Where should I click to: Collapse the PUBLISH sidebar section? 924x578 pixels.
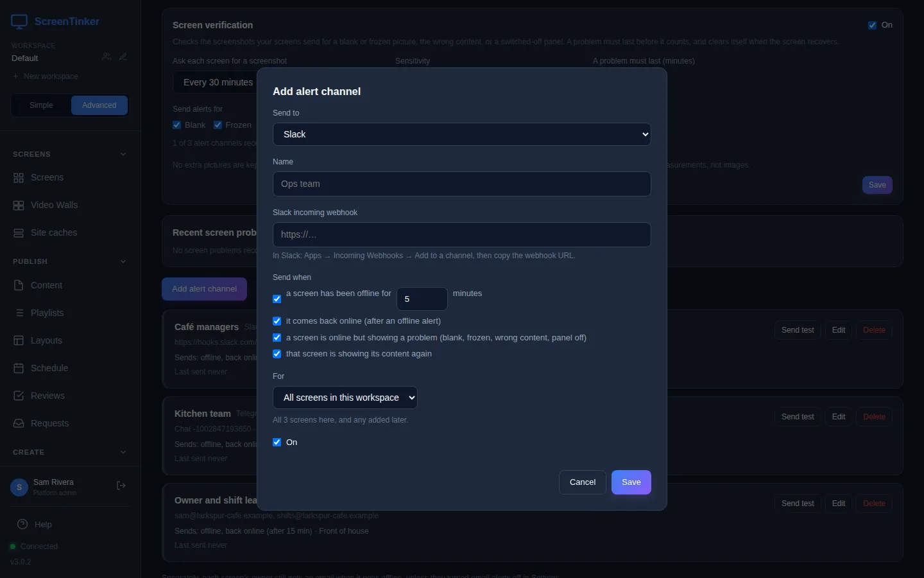[x=123, y=261]
